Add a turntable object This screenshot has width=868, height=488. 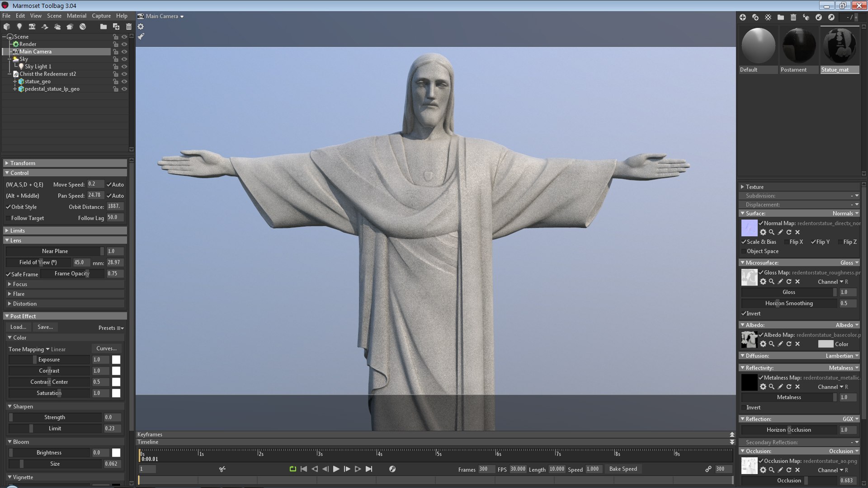point(83,27)
